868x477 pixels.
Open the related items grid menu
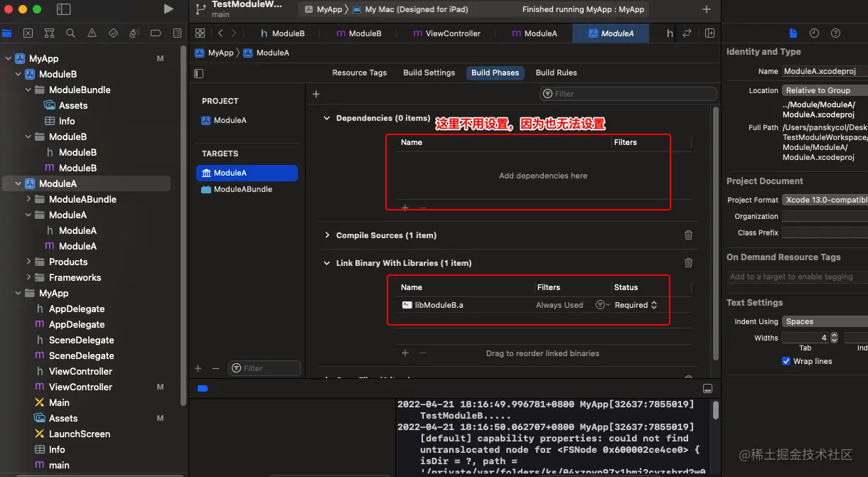point(200,33)
